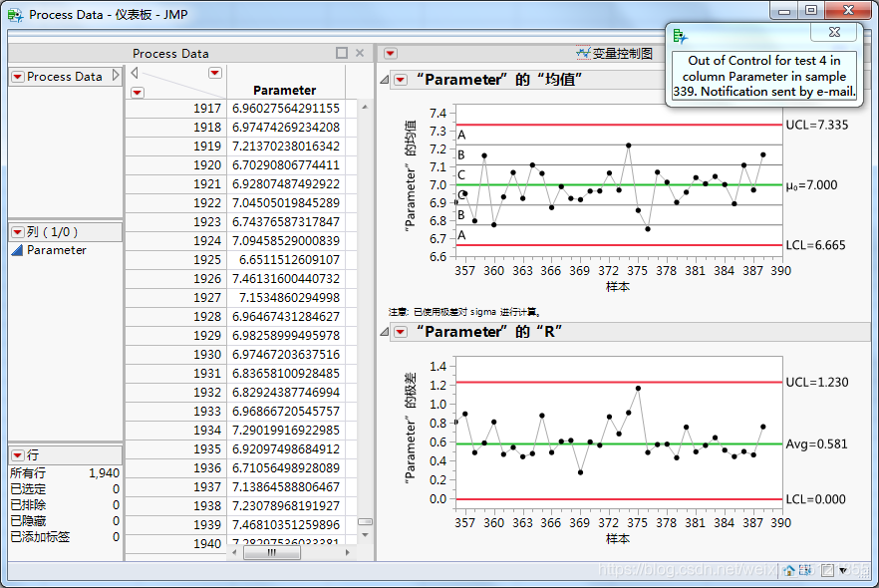Click the 样本 axis label under mean chart
The height and width of the screenshot is (588, 879).
[x=618, y=287]
